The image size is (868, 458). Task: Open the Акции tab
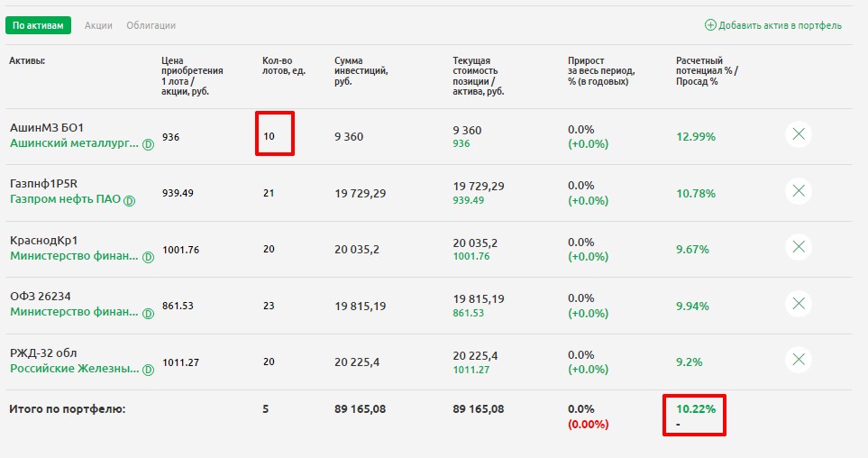(98, 25)
